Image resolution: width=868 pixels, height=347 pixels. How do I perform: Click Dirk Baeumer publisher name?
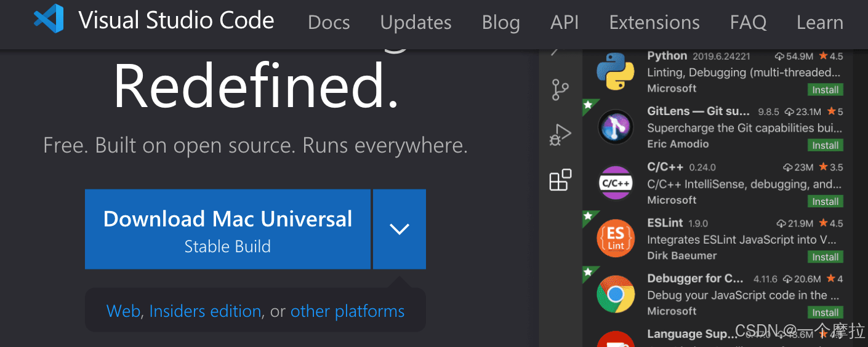tap(681, 255)
